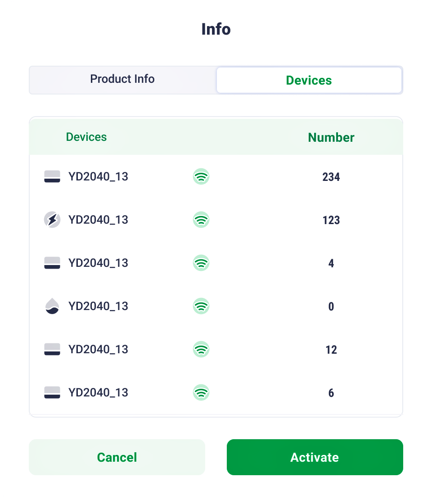Click the number 234 in first row
432x504 pixels.
click(331, 177)
